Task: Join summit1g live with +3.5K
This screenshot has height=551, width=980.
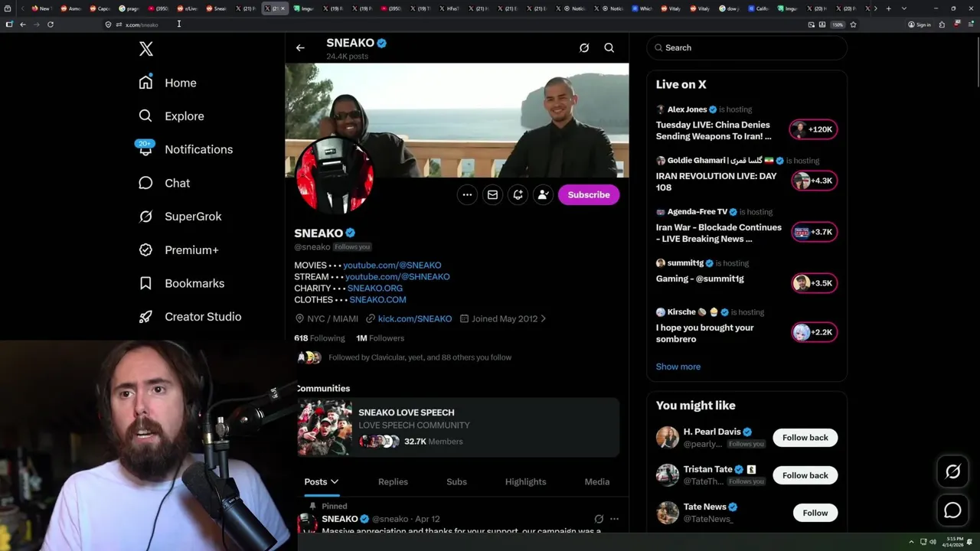Action: point(814,283)
